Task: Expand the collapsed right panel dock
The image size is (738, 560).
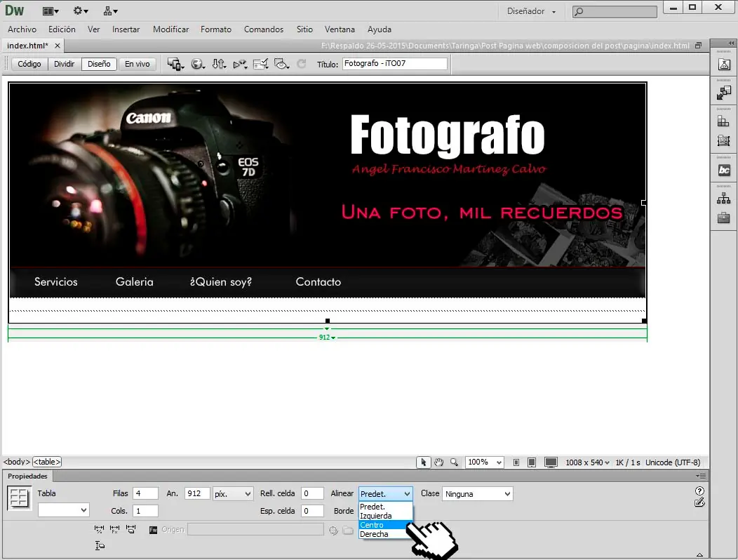Action: point(731,44)
